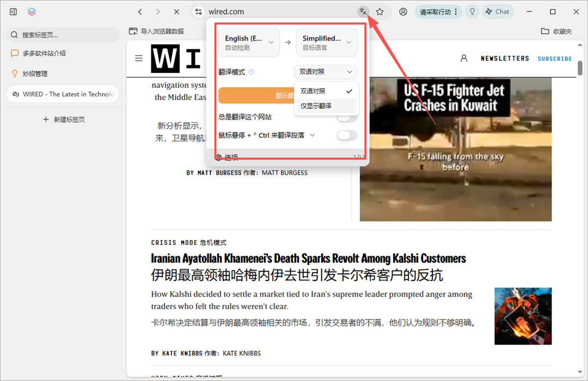
Task: Click the bookmark star icon
Action: click(379, 11)
